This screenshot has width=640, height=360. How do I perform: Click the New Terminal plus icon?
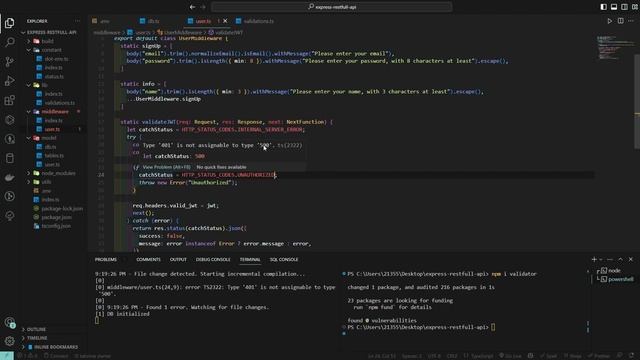(x=594, y=259)
